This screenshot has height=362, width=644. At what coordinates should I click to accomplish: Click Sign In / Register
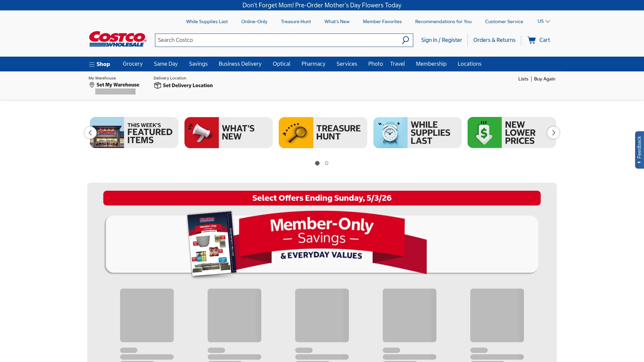(x=441, y=40)
